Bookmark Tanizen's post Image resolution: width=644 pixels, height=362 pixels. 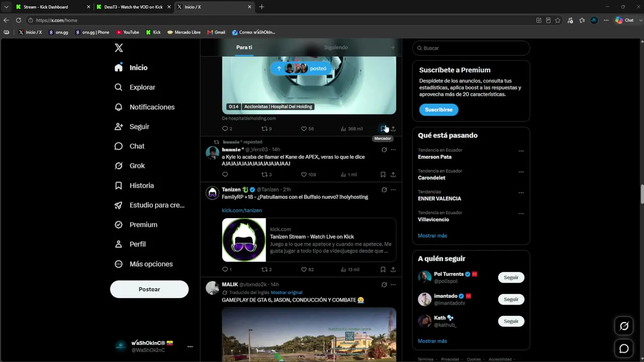(383, 269)
